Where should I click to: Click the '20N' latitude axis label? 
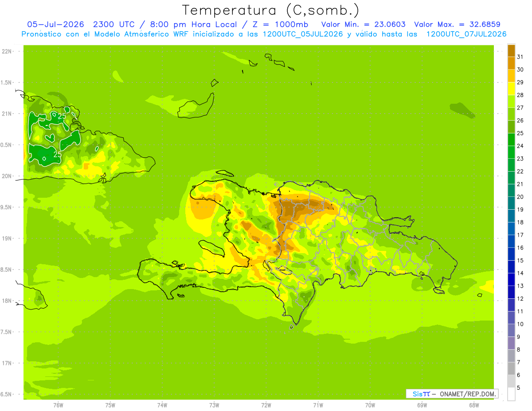[7, 176]
